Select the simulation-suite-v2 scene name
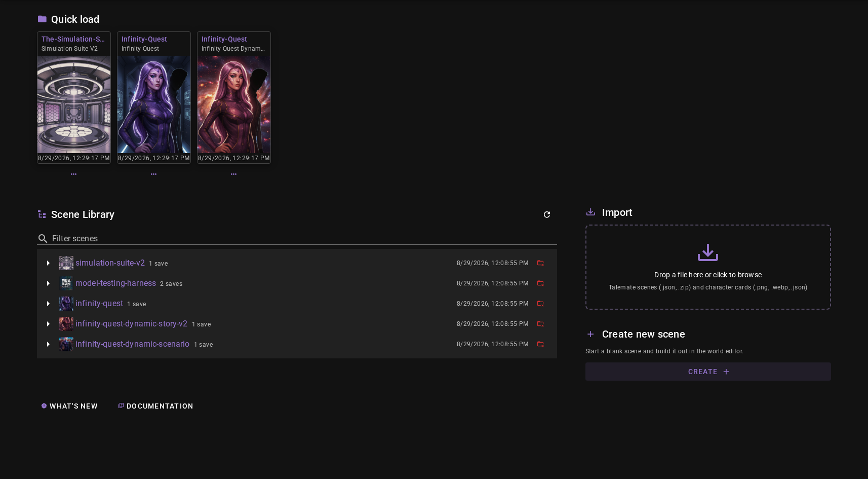Image resolution: width=868 pixels, height=479 pixels. point(110,263)
